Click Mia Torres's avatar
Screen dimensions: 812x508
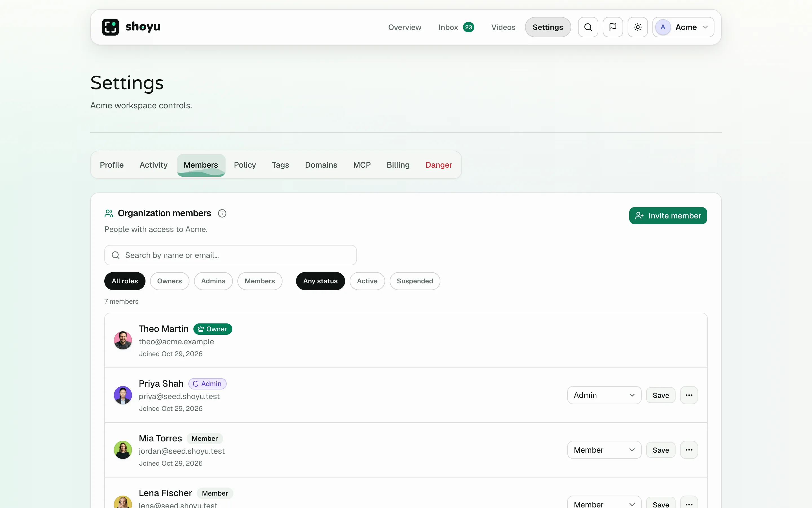coord(123,450)
